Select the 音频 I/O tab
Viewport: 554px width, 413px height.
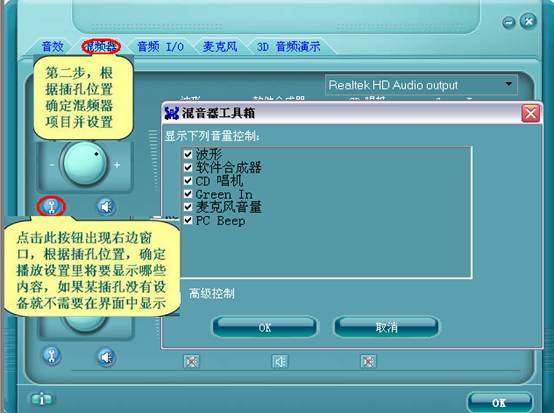point(160,47)
